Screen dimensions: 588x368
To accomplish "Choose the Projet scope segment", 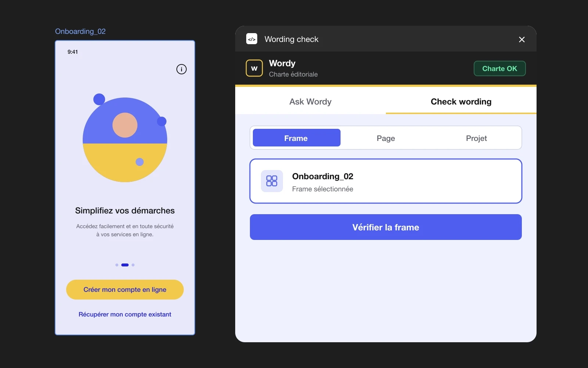I will (x=476, y=138).
